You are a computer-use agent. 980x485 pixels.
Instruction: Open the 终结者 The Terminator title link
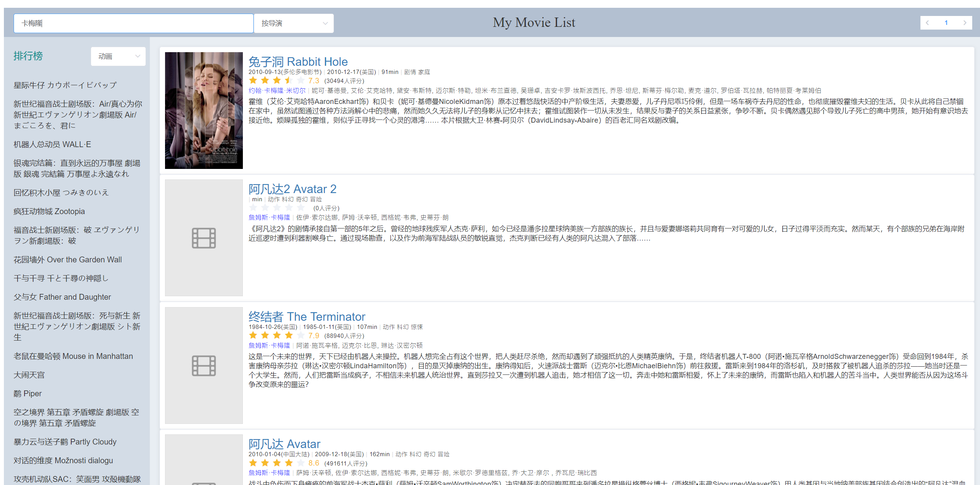pos(307,316)
